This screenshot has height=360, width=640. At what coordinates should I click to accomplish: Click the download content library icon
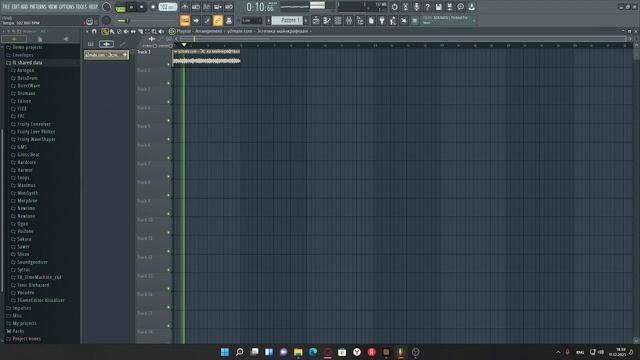click(471, 7)
